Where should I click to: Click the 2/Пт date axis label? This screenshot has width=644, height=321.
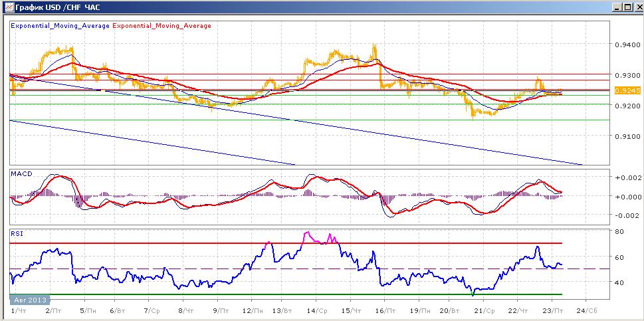point(53,311)
